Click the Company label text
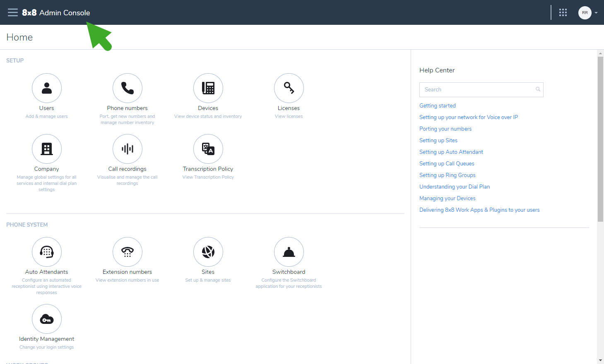The width and height of the screenshot is (604, 364). (x=47, y=169)
